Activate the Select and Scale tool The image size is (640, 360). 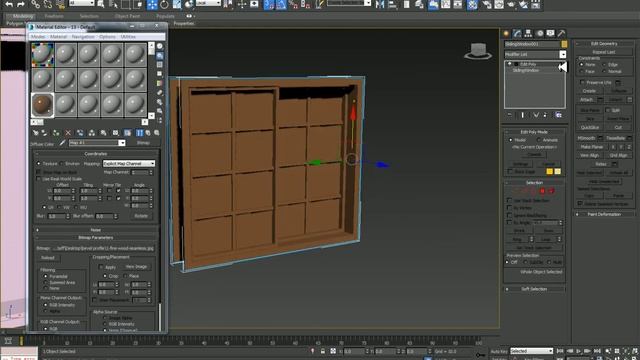click(x=177, y=4)
